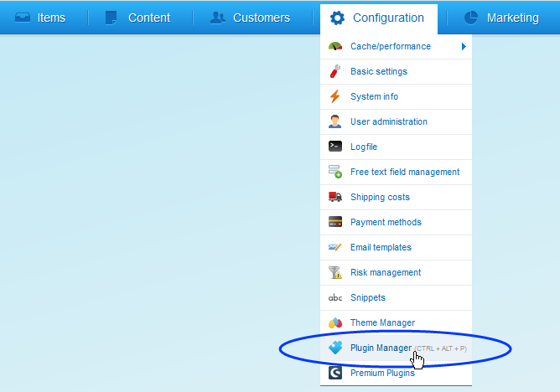Click the Configuration gear icon
Viewport: 560px width, 392px height.
click(x=337, y=18)
